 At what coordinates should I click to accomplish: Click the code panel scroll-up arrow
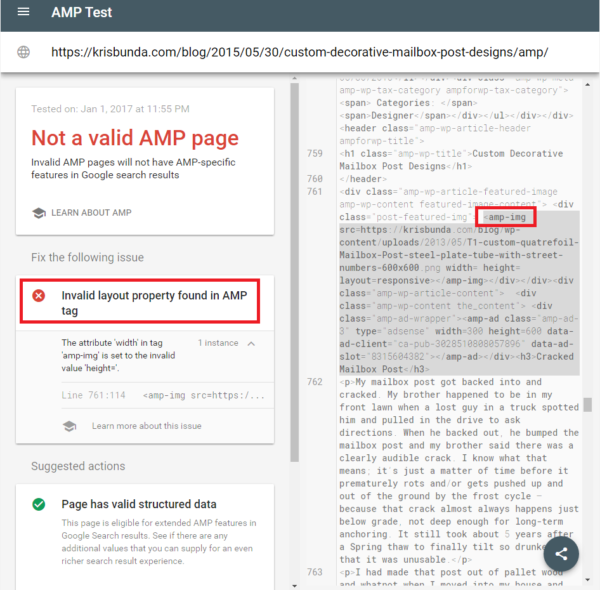(588, 84)
